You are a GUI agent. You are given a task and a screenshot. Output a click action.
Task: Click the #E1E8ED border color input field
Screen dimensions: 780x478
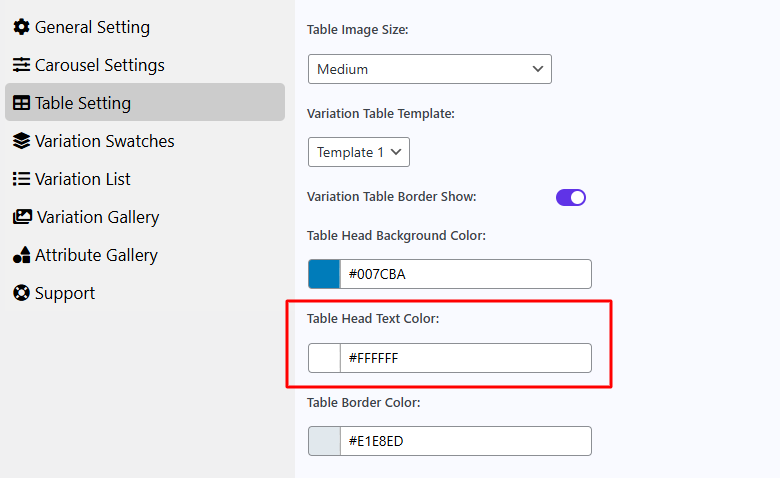pyautogui.click(x=466, y=441)
